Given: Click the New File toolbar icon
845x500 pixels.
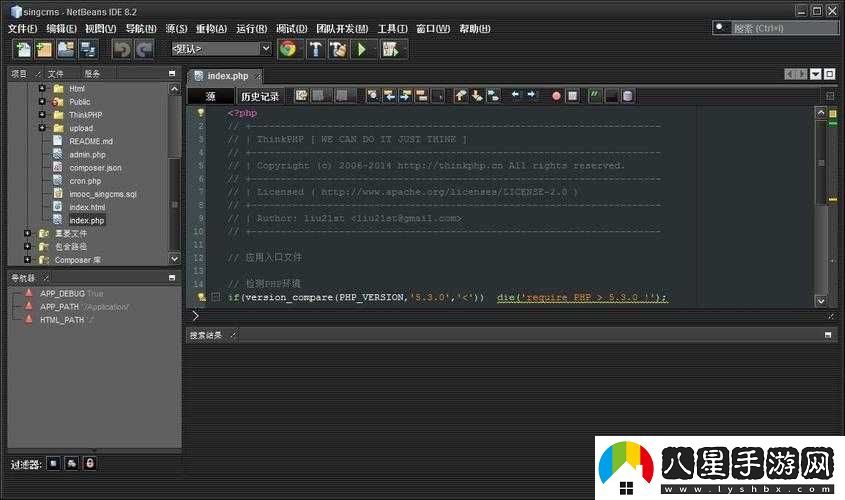Looking at the screenshot, I should pyautogui.click(x=23, y=50).
